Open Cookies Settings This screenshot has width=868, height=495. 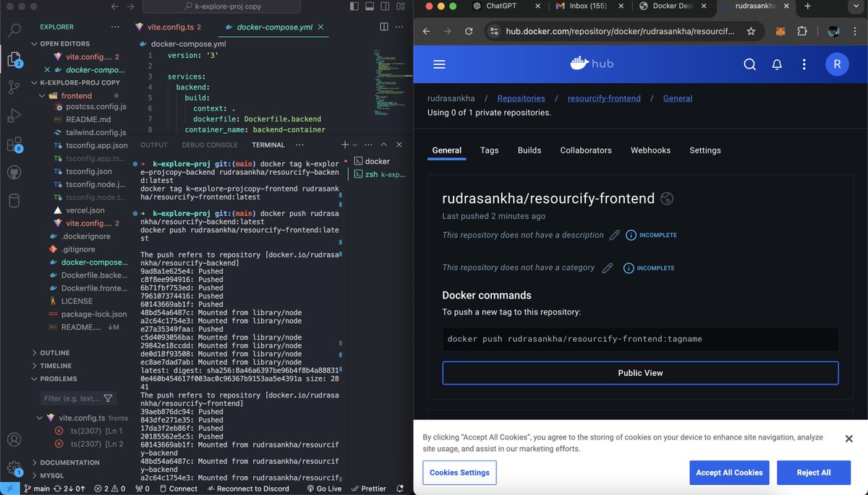click(x=459, y=473)
